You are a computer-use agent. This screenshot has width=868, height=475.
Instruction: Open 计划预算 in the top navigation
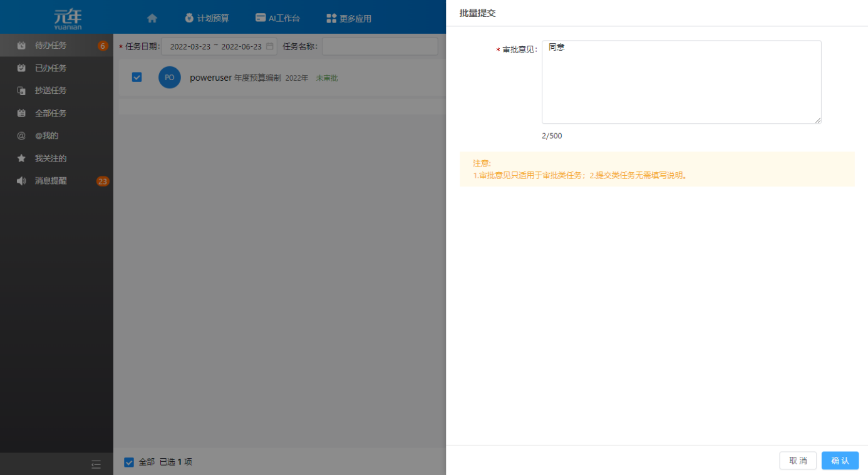tap(207, 18)
